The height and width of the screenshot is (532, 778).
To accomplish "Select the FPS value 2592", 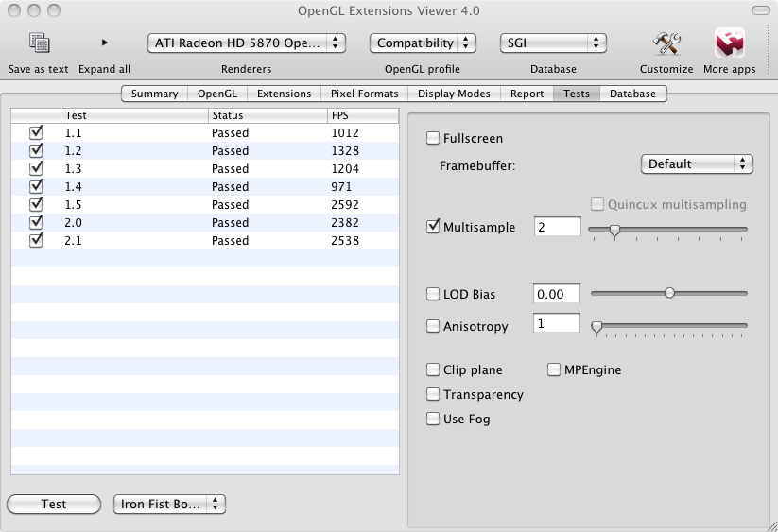I will point(345,204).
